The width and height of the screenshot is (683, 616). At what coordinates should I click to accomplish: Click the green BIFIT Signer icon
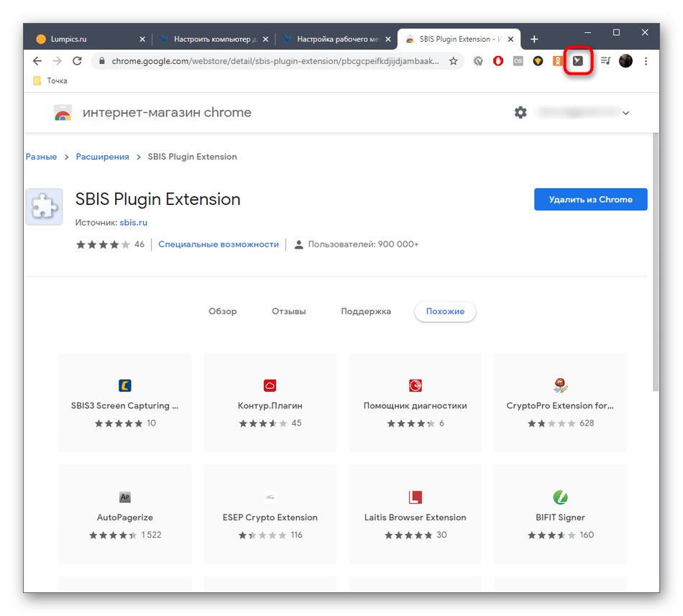click(x=560, y=497)
